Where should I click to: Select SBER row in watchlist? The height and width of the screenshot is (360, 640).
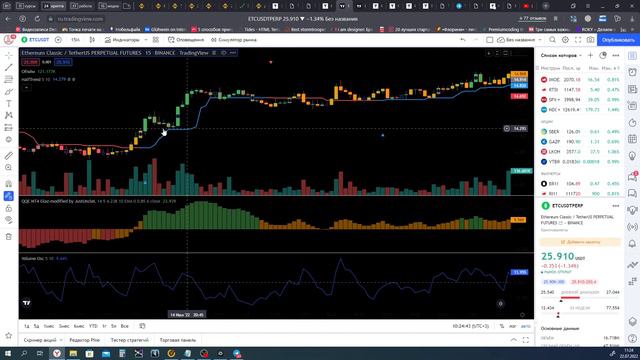tap(580, 131)
